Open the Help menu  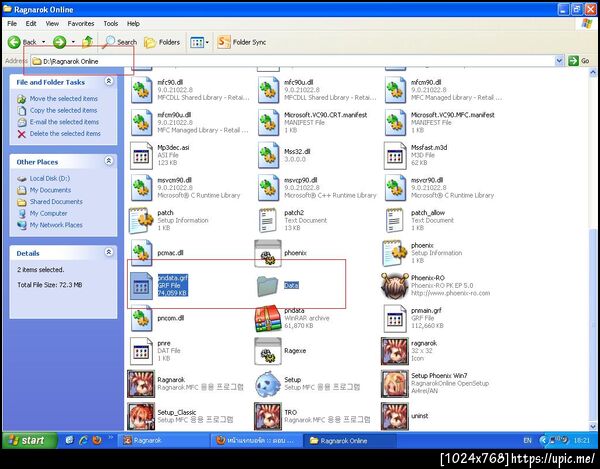[x=133, y=24]
